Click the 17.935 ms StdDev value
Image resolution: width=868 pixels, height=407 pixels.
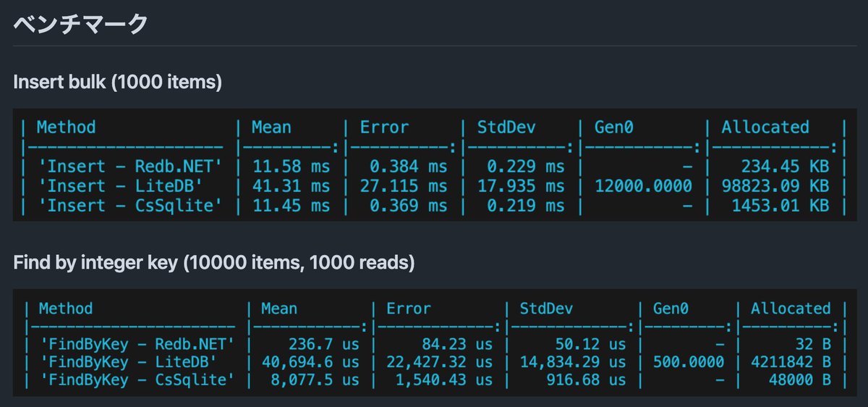pos(521,186)
